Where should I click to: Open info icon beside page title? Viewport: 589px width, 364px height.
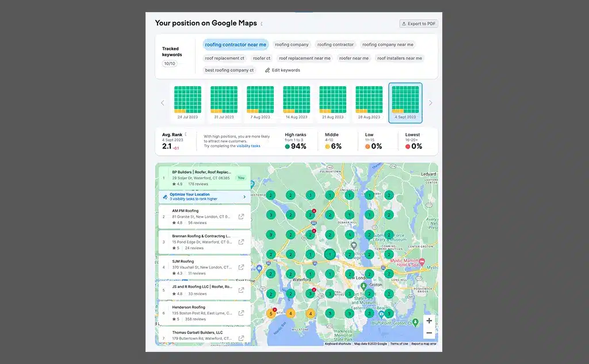(262, 24)
